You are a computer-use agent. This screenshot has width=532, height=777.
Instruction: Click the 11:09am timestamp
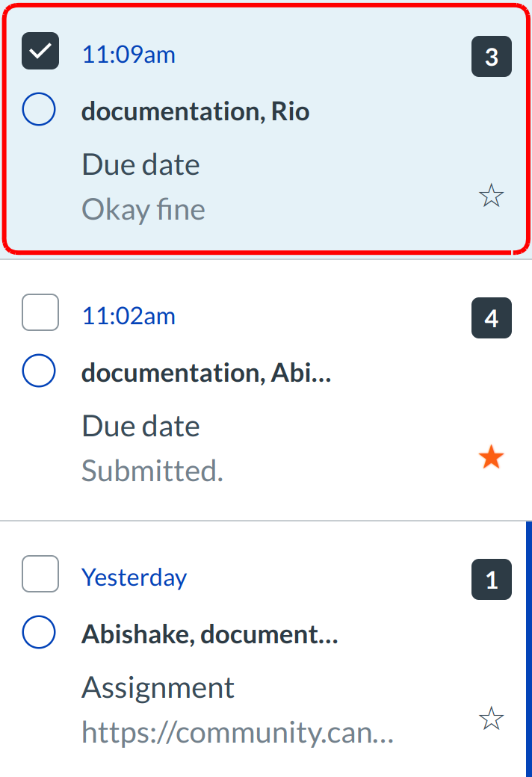click(x=129, y=55)
